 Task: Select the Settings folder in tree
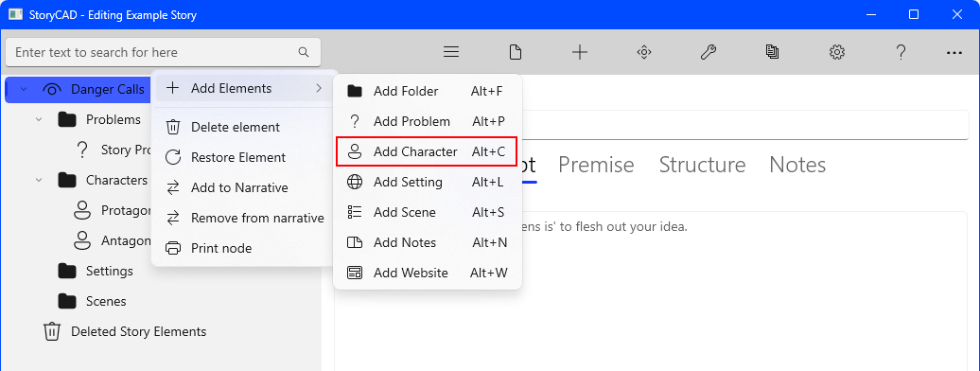point(110,271)
